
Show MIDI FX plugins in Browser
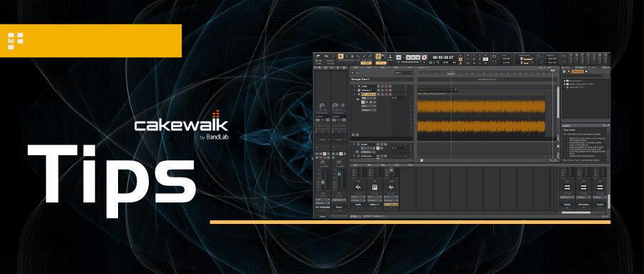click(570, 72)
